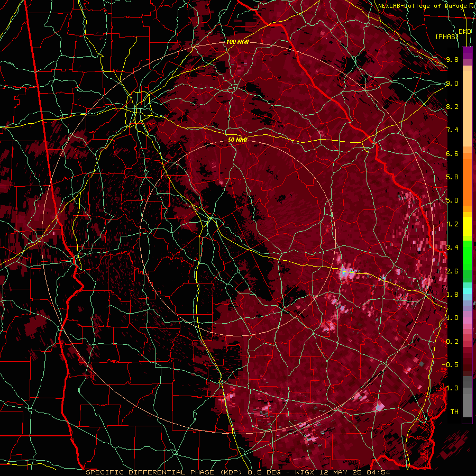The height and width of the screenshot is (476, 476).
Task: Pick the orange band of the color bar
Action: point(467,182)
